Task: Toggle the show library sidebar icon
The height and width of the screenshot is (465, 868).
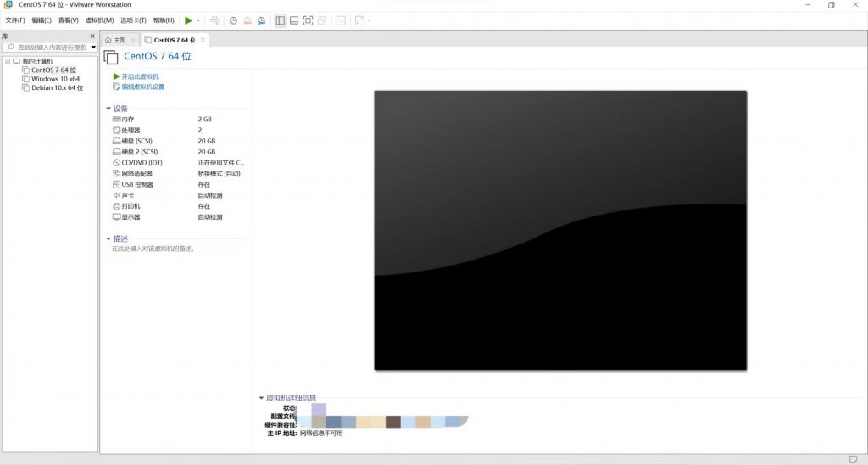Action: [280, 20]
